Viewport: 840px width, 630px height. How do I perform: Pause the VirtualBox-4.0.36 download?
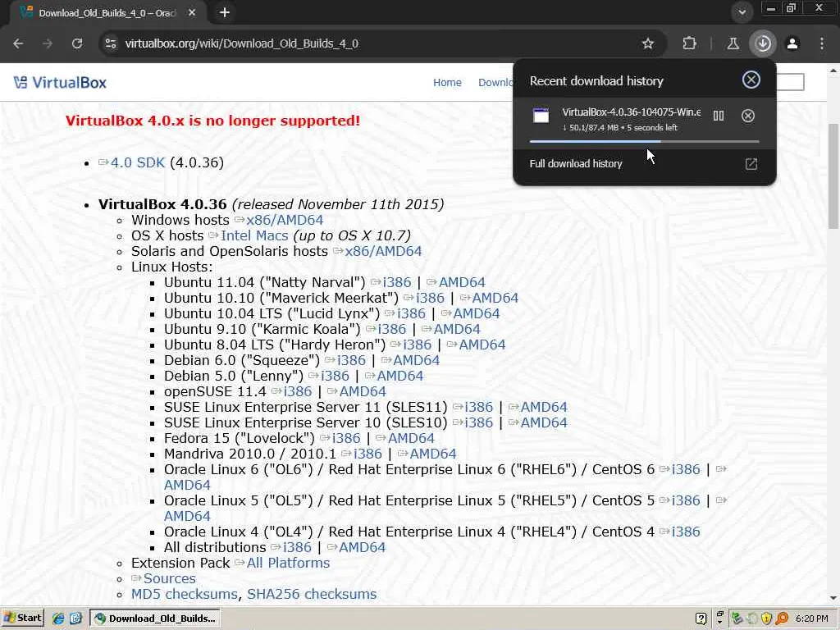click(x=719, y=116)
